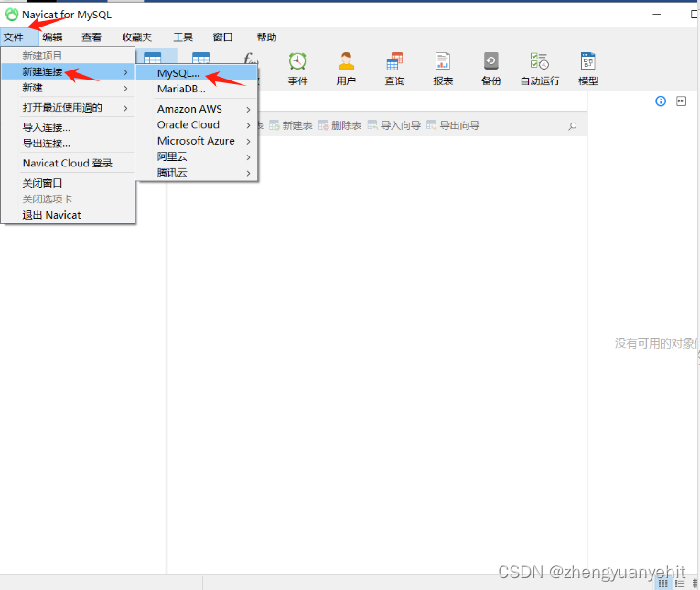Switch to grid view icon in status bar

tap(663, 584)
